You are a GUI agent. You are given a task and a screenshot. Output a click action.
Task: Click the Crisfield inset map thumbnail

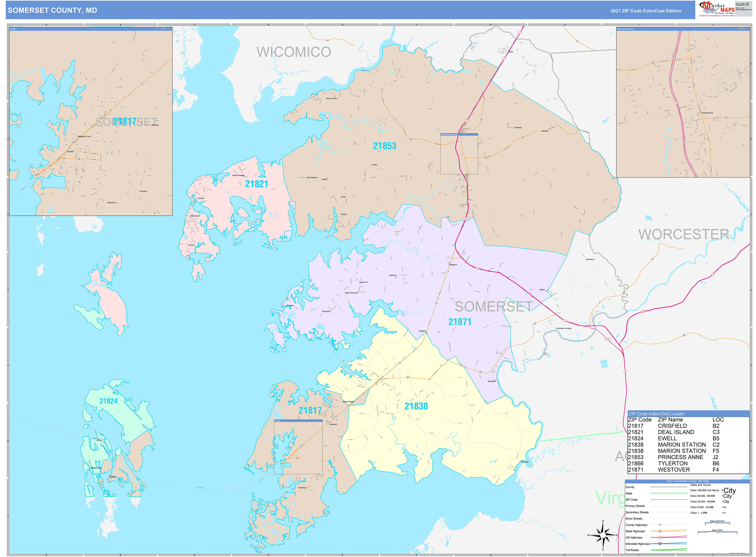coord(91,121)
